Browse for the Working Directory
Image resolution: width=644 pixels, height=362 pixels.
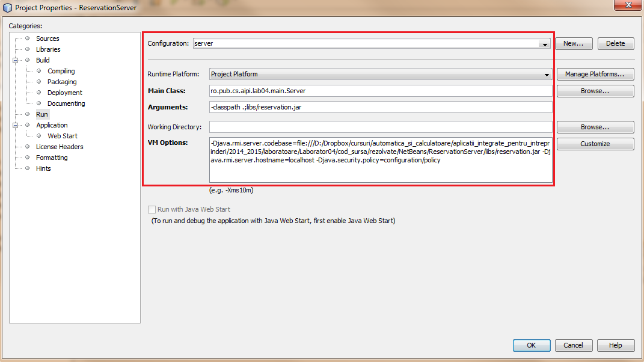pos(595,127)
